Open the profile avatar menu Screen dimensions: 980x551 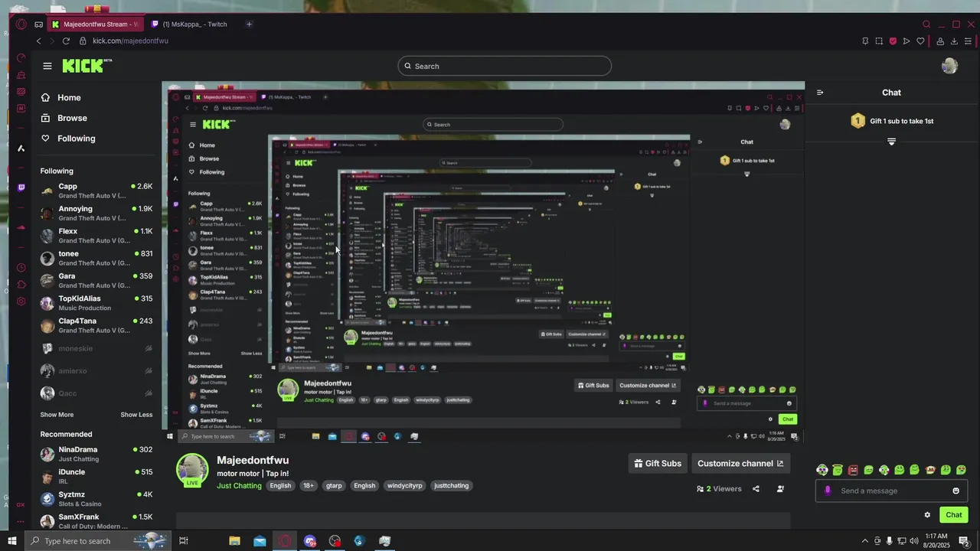(x=949, y=66)
